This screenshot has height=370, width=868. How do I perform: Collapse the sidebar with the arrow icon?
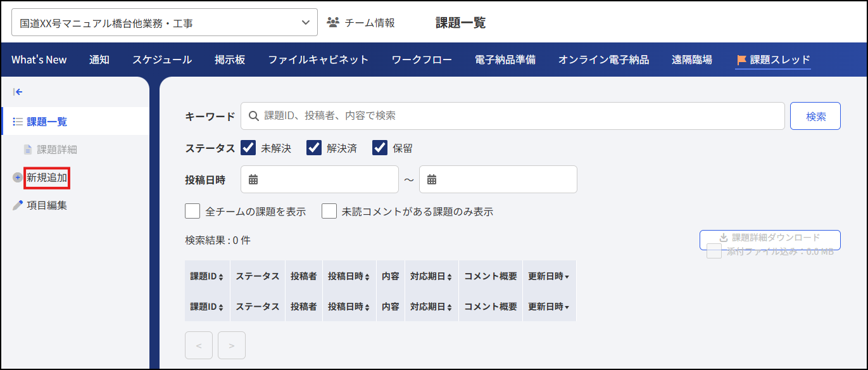[x=18, y=92]
